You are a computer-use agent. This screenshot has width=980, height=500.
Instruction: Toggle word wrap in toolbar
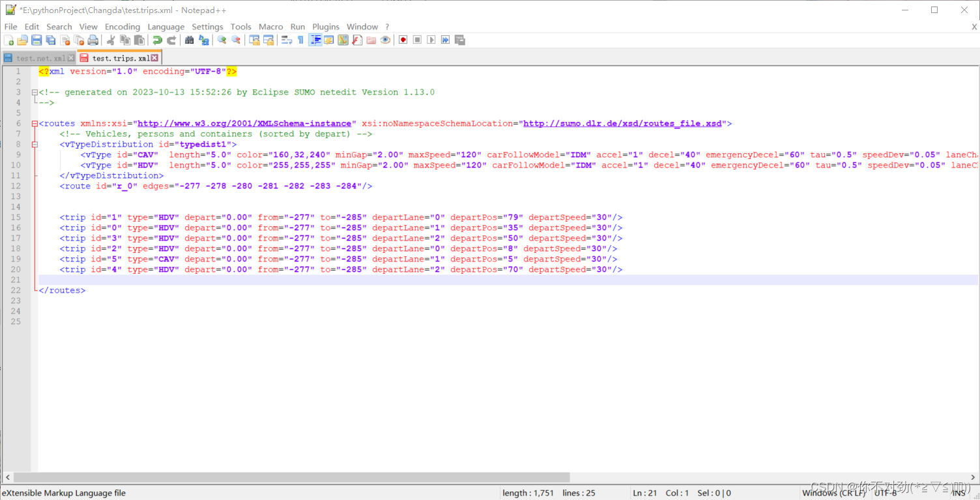click(286, 40)
